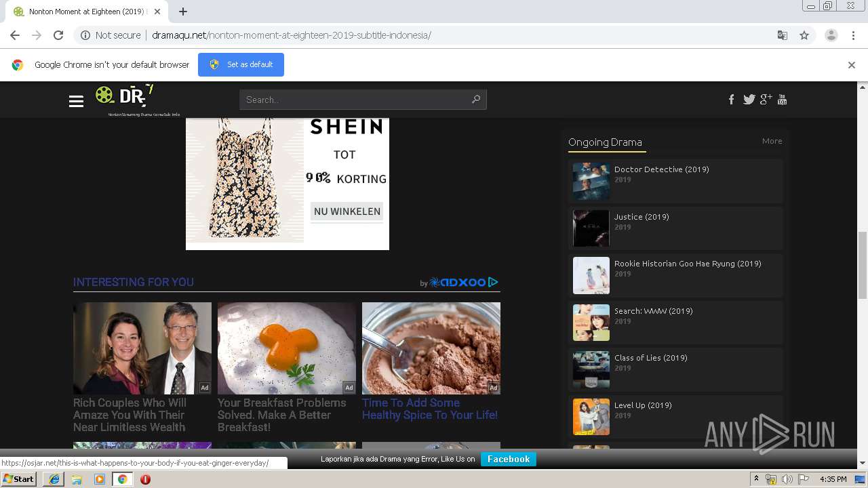Open a new tab with plus button
This screenshot has height=488, width=868.
(x=183, y=12)
